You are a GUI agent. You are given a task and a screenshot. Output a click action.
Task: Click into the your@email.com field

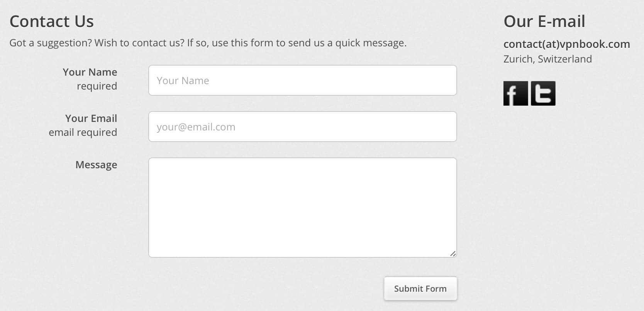(303, 127)
